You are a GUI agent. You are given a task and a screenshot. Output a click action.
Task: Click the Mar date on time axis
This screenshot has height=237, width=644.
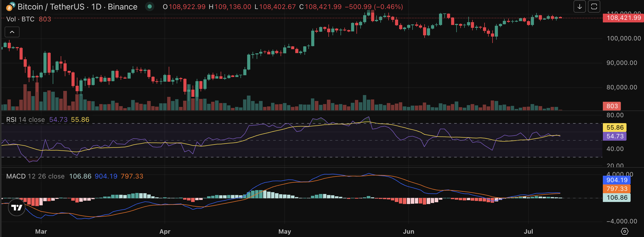(41, 231)
